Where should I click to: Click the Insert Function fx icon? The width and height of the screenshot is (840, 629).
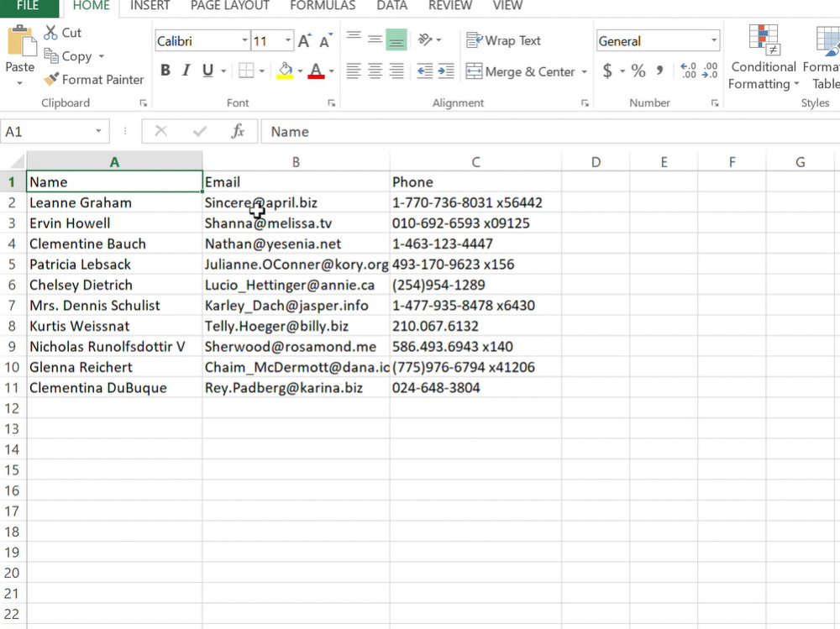(238, 131)
